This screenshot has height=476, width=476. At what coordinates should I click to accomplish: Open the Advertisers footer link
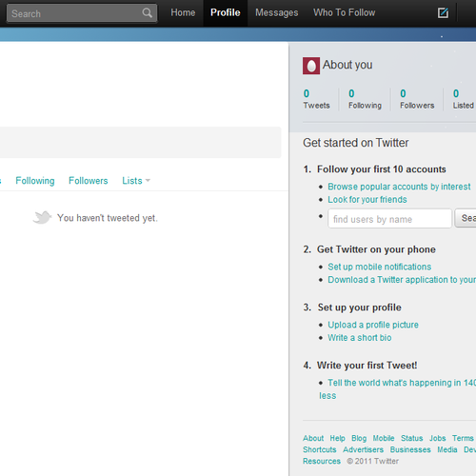[363, 449]
